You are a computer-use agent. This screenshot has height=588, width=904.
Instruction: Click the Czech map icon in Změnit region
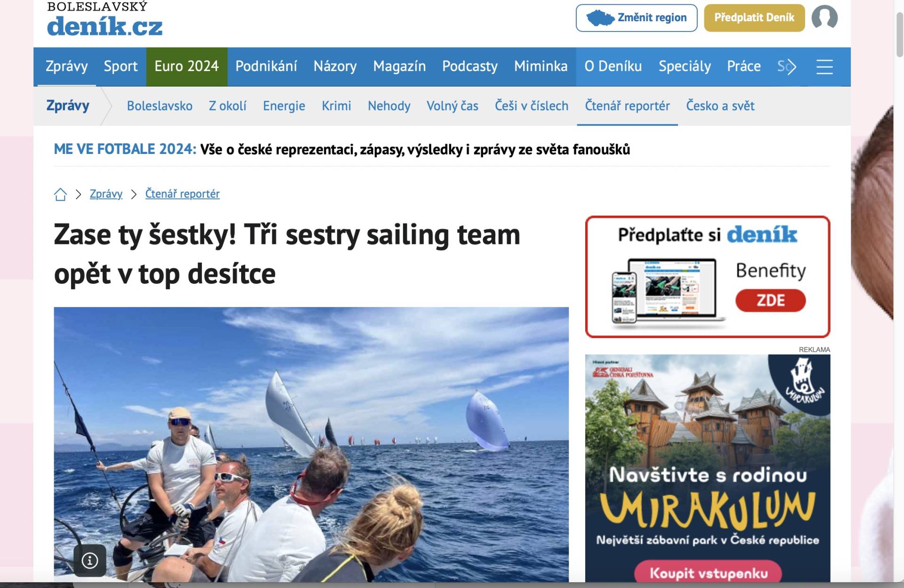tap(600, 18)
